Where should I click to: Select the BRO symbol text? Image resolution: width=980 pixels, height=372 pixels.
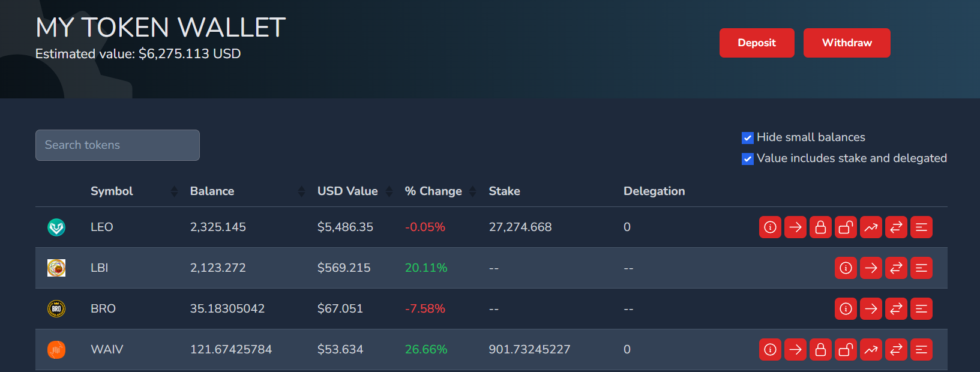(x=103, y=309)
